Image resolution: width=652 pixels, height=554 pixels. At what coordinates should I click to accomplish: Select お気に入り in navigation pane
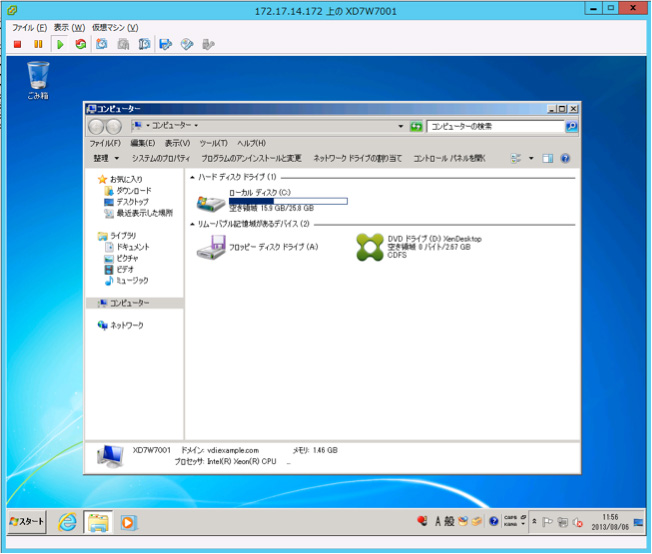click(121, 179)
